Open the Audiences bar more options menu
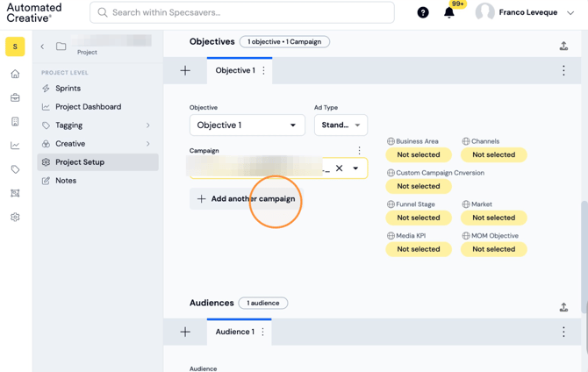 (x=563, y=332)
